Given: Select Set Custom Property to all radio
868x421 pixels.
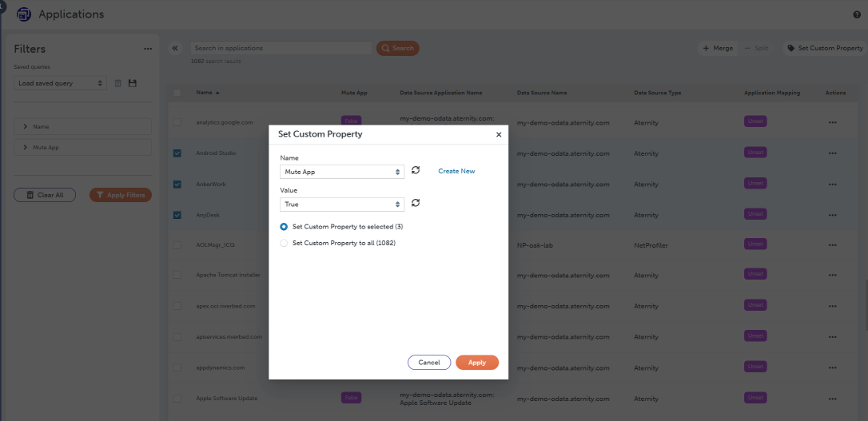Looking at the screenshot, I should point(284,243).
